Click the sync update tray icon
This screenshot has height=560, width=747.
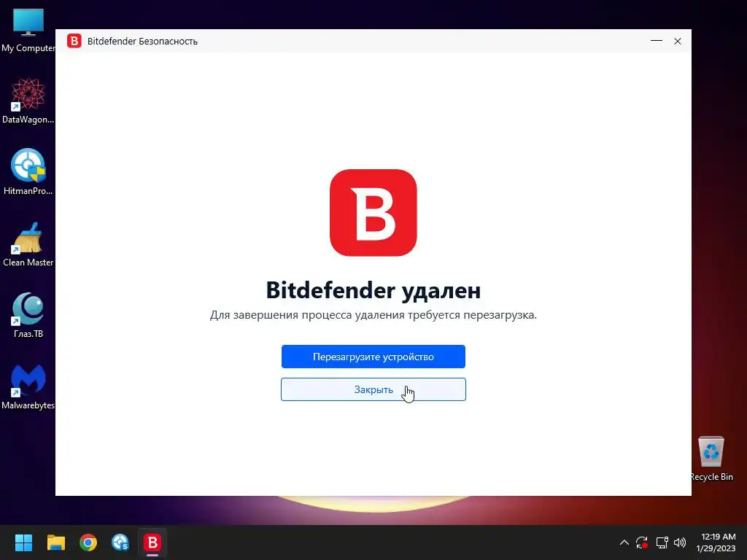click(x=642, y=542)
